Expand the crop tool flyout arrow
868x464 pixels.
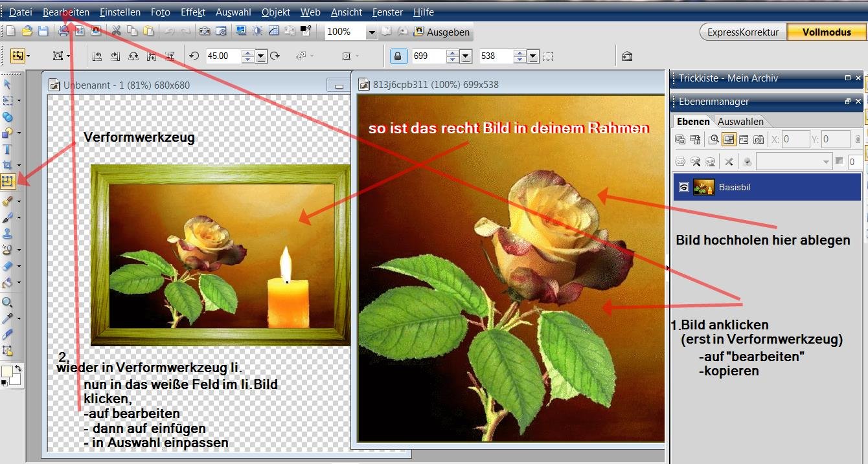click(19, 166)
